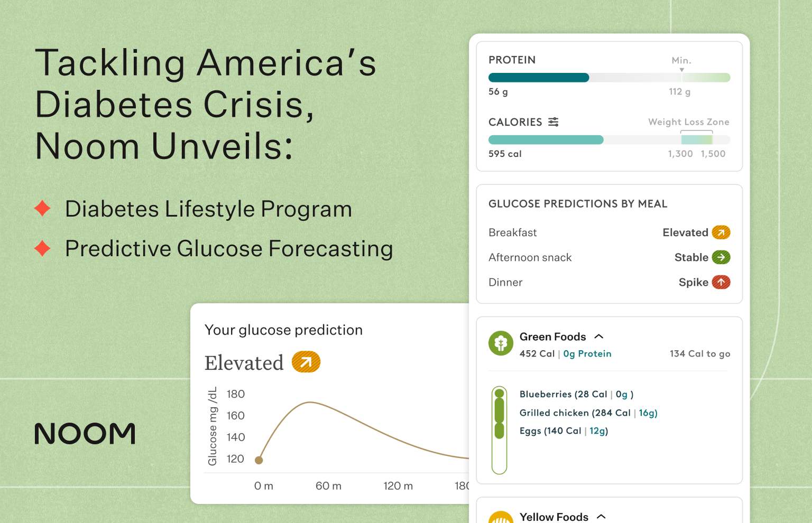The width and height of the screenshot is (812, 523).
Task: Click the Elevated arrow badge beside Breakfast
Action: (722, 232)
